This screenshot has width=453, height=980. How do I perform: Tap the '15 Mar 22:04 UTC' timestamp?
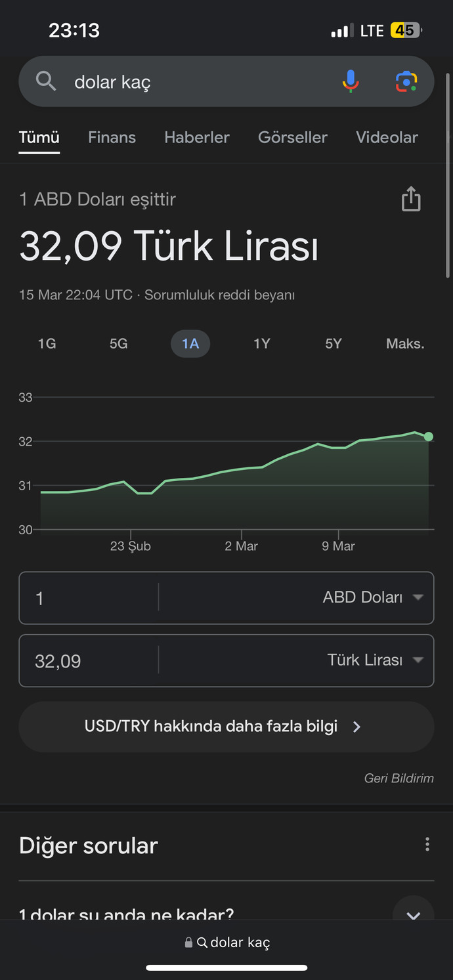[75, 295]
